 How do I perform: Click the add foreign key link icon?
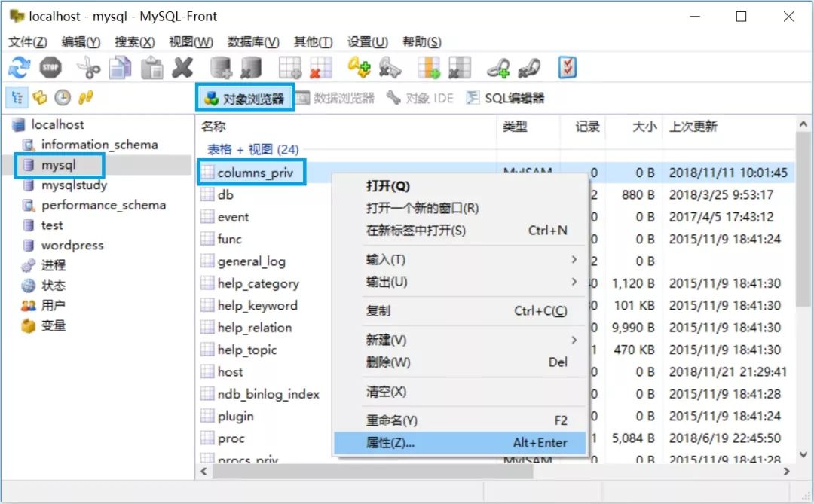(x=498, y=68)
